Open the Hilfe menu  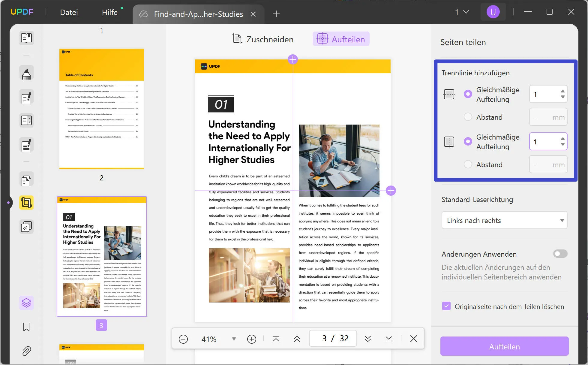[110, 12]
